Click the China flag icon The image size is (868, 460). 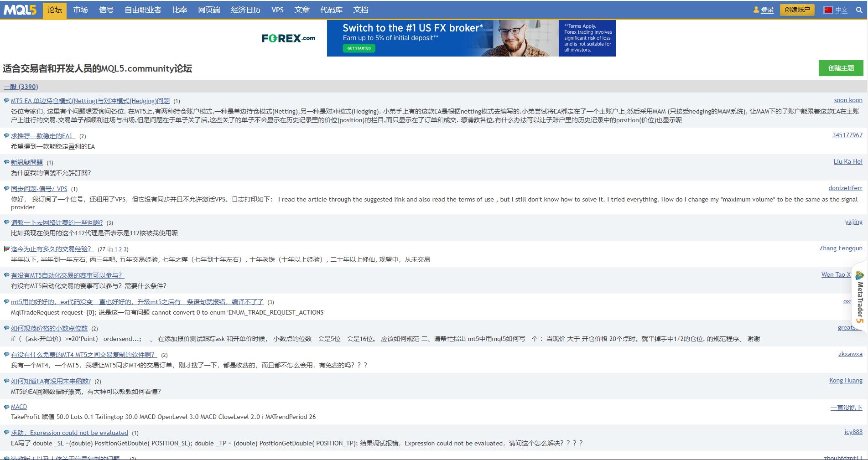828,10
